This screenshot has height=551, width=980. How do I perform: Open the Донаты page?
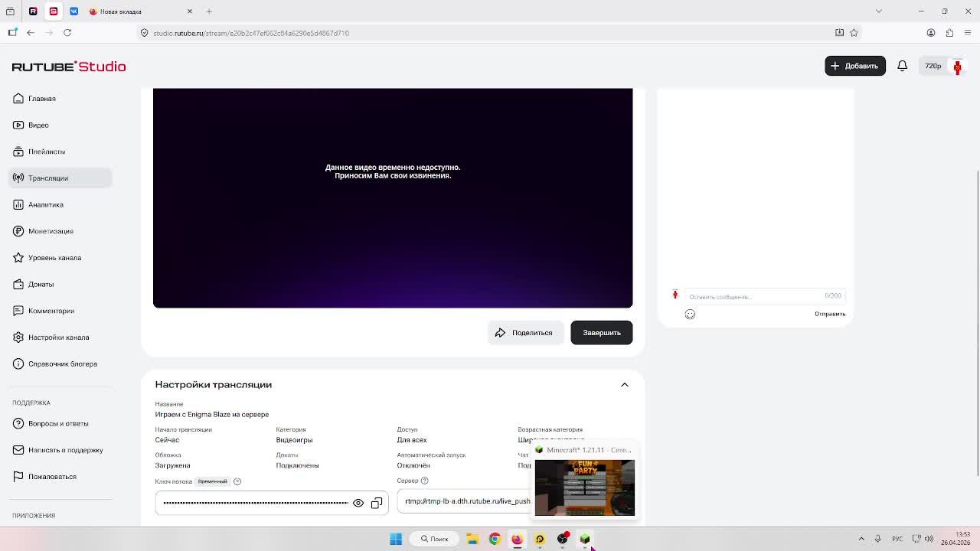coord(41,284)
